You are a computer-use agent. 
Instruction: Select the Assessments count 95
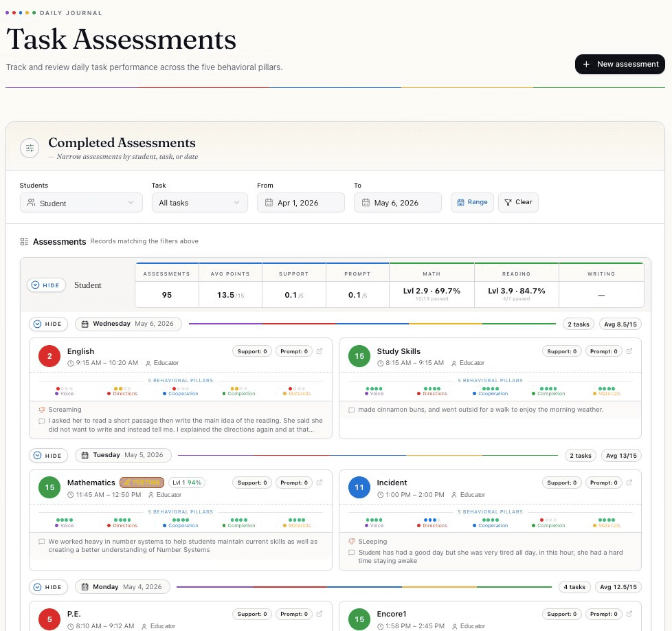tap(167, 295)
